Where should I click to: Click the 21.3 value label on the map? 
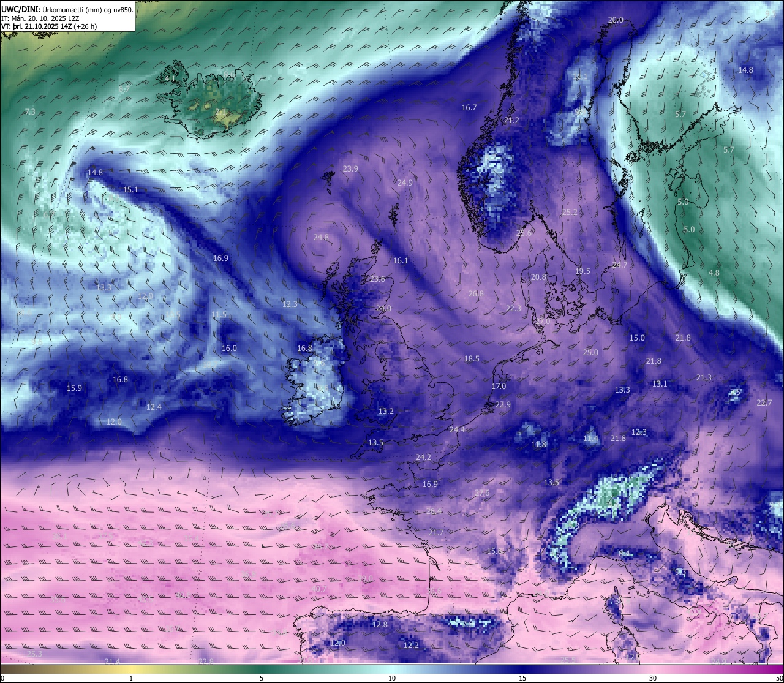(704, 378)
